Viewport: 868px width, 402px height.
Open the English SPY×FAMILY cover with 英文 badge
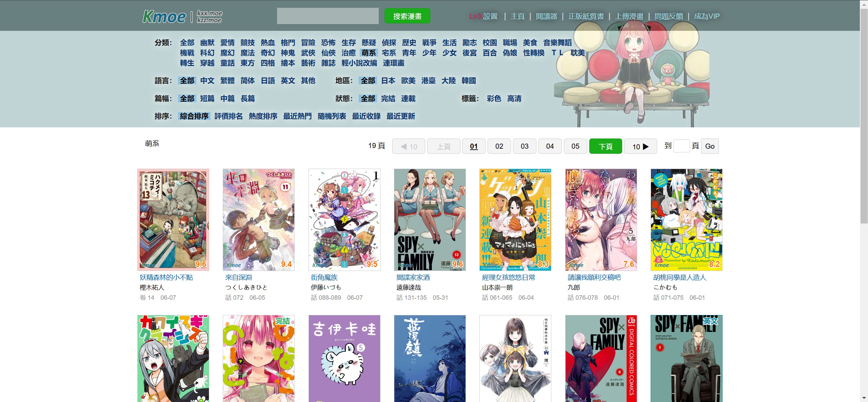pyautogui.click(x=687, y=359)
